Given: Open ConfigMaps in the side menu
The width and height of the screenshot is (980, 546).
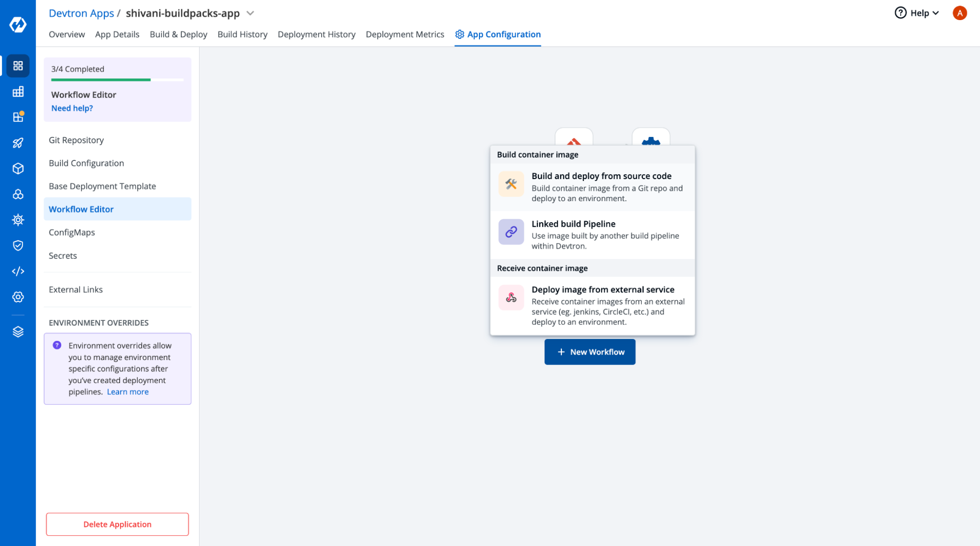Looking at the screenshot, I should tap(117, 233).
